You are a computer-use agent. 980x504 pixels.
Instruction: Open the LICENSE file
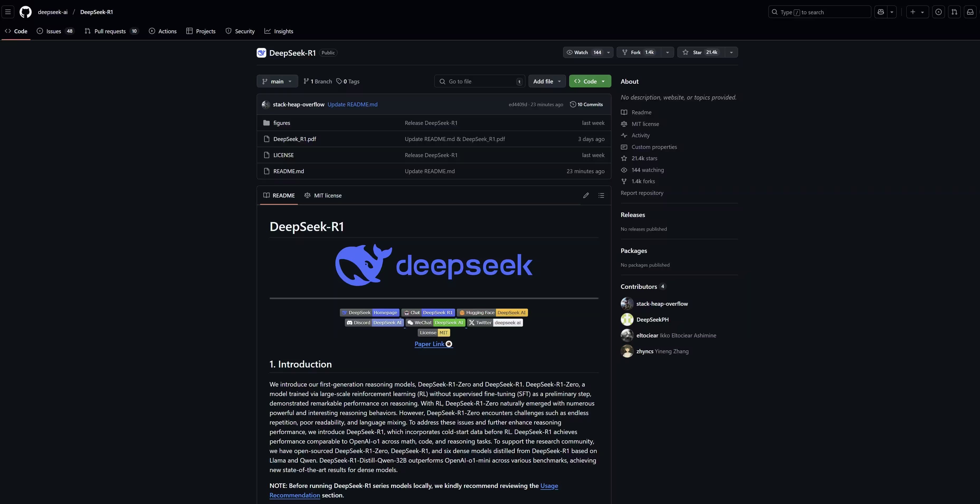(x=283, y=155)
